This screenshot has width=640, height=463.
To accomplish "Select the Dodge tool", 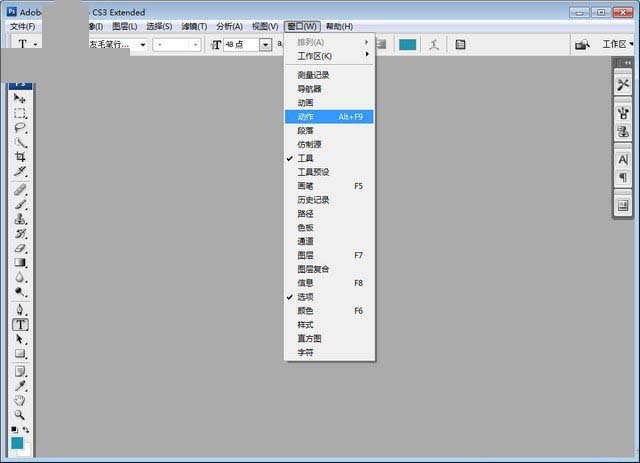I will [x=20, y=292].
